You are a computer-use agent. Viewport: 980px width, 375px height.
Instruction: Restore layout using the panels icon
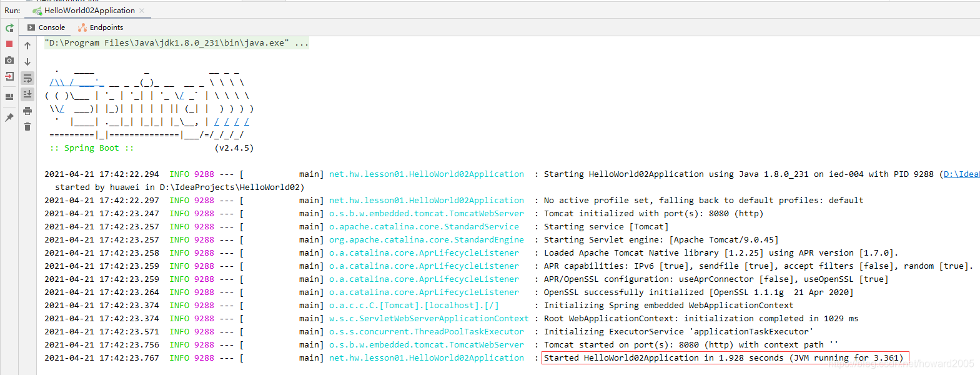pyautogui.click(x=9, y=97)
